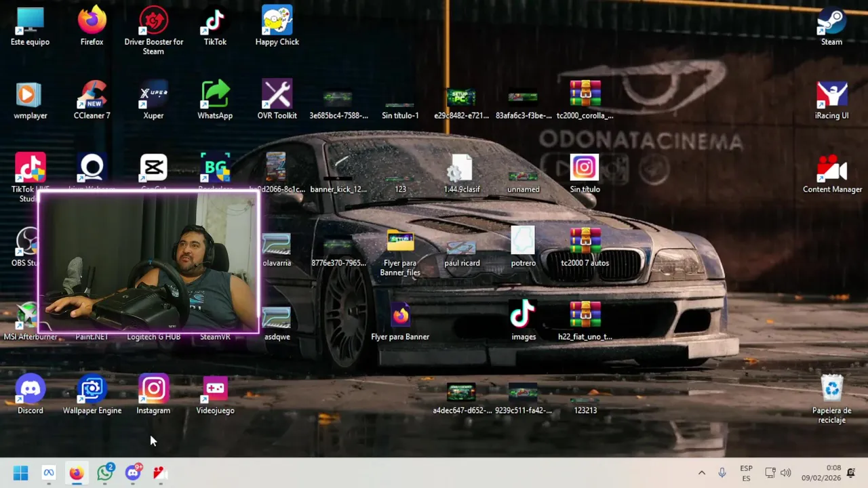868x488 pixels.
Task: Select the h22_fiat_uno archive file
Action: coord(585,321)
